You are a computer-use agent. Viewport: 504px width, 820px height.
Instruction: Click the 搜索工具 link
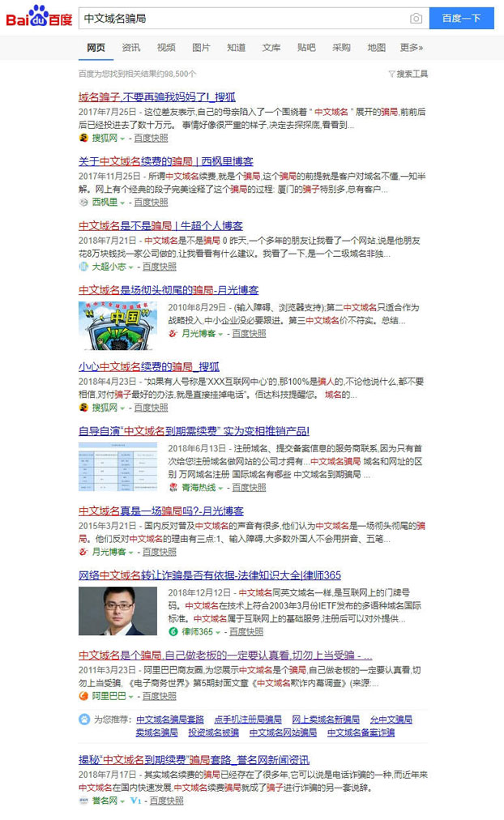point(412,74)
